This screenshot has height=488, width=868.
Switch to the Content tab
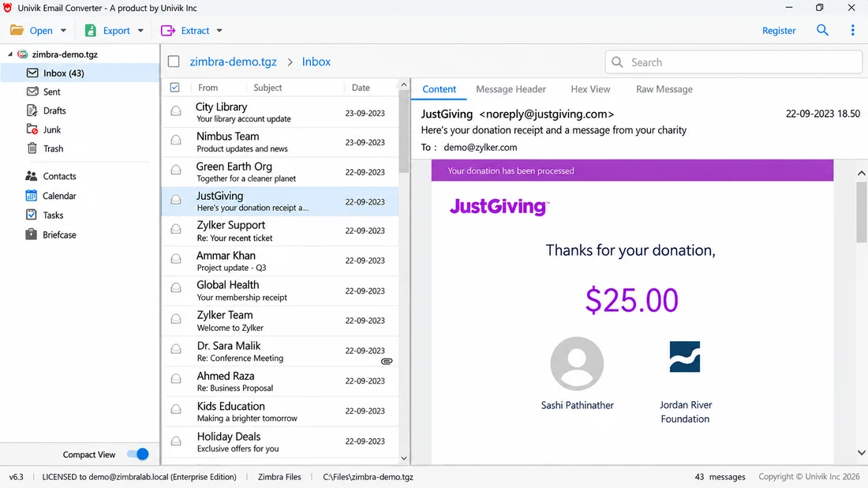[x=439, y=89]
